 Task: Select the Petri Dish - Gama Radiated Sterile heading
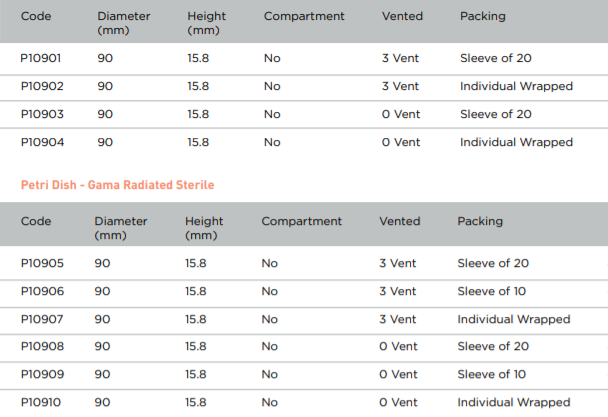(x=117, y=185)
